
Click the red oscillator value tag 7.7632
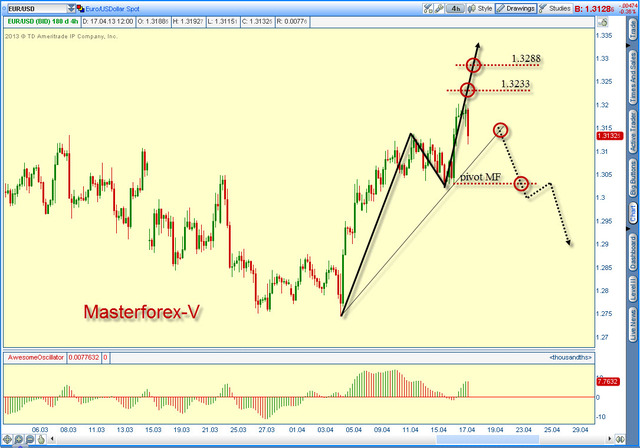click(608, 381)
